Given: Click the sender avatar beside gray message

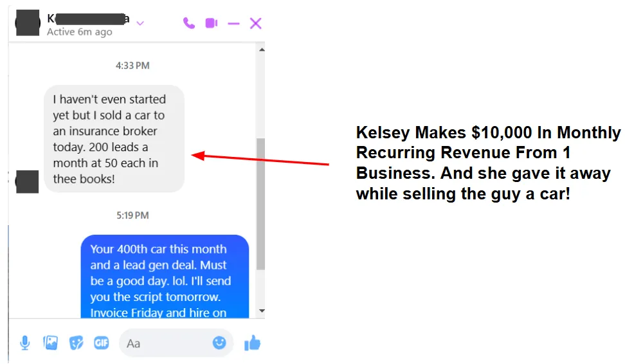Looking at the screenshot, I should coord(27,182).
